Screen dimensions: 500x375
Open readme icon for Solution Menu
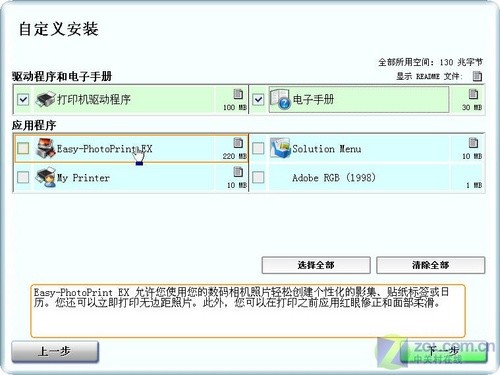click(x=473, y=143)
